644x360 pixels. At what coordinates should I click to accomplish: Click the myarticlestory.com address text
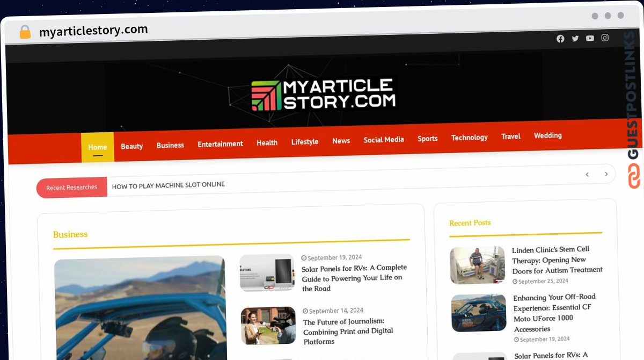tap(93, 31)
